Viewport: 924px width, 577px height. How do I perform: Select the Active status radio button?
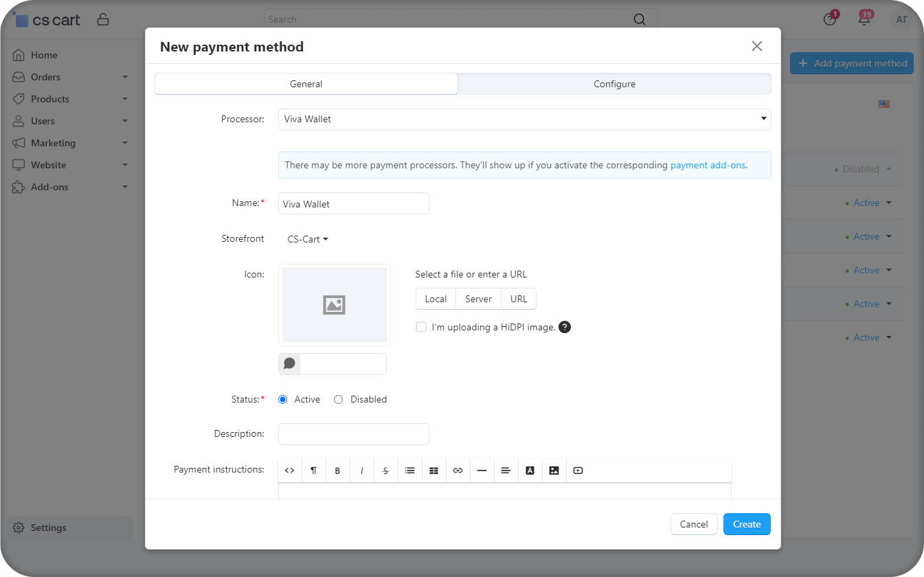click(282, 399)
